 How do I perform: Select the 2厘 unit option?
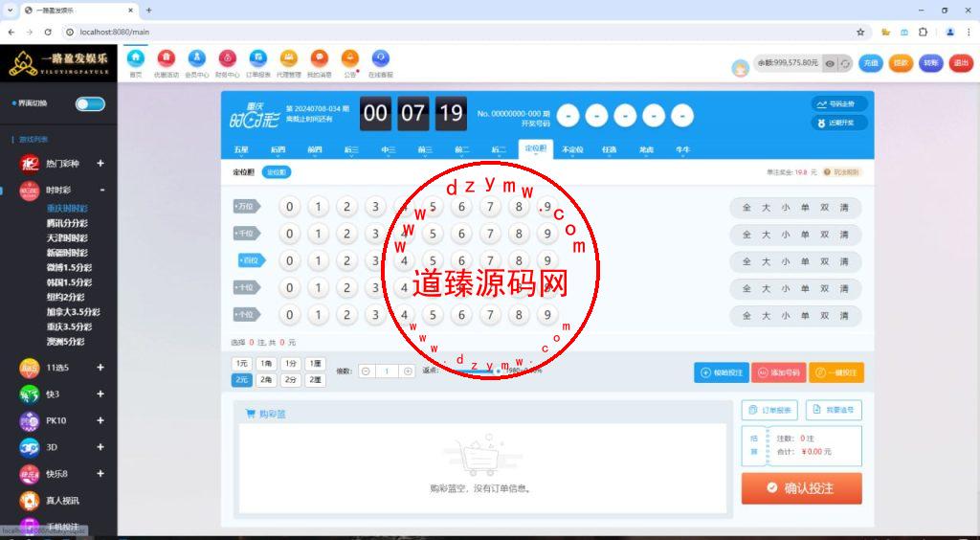tap(316, 379)
